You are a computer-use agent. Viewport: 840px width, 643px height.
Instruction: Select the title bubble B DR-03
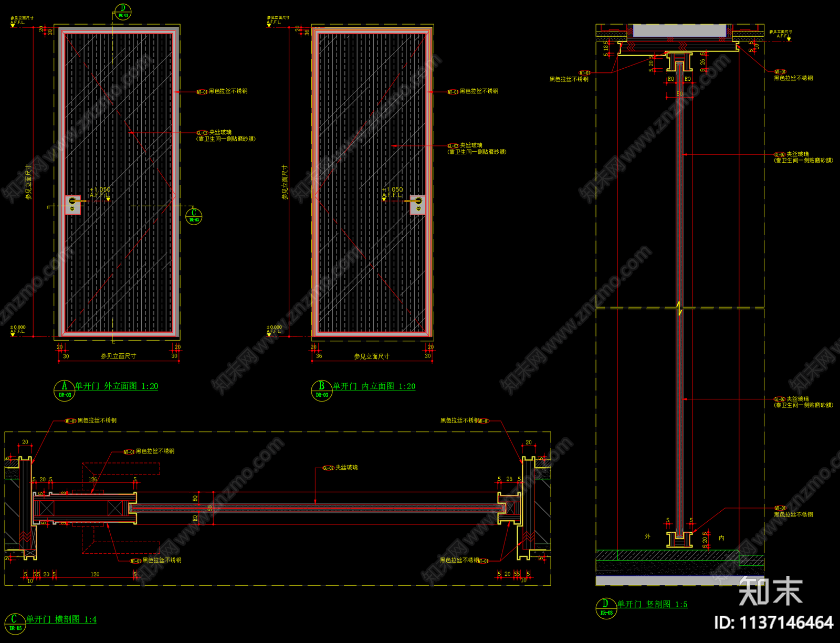pyautogui.click(x=321, y=391)
